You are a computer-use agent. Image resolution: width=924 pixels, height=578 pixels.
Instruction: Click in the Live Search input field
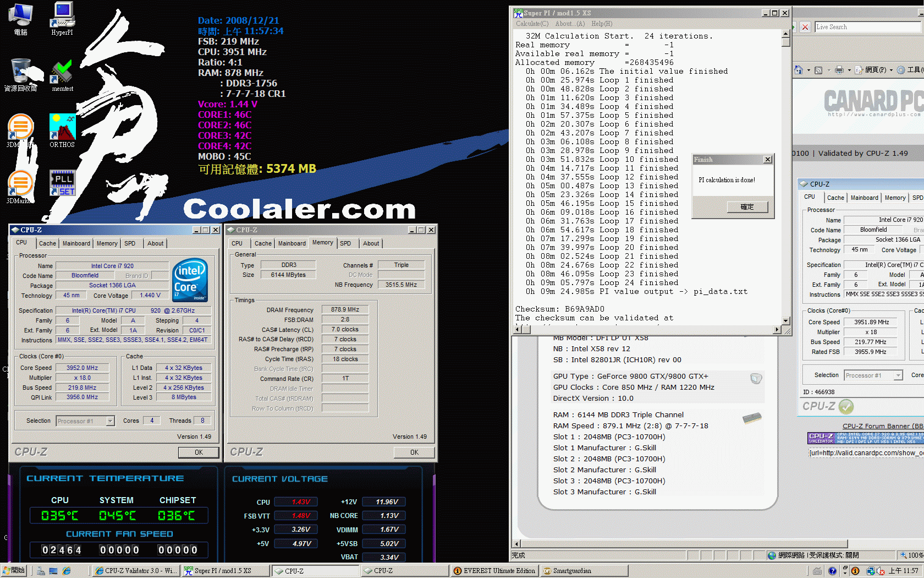point(867,27)
